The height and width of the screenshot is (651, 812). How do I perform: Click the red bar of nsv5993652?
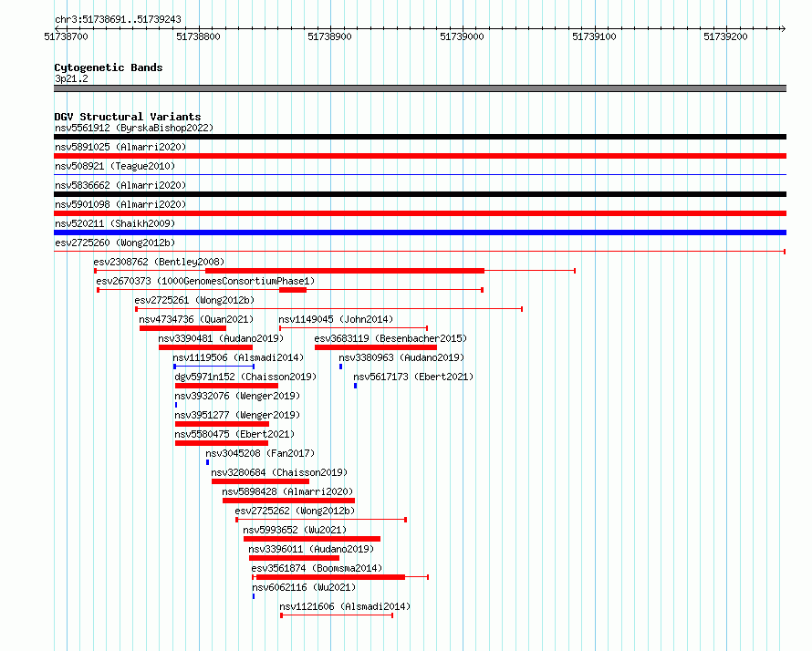click(312, 539)
